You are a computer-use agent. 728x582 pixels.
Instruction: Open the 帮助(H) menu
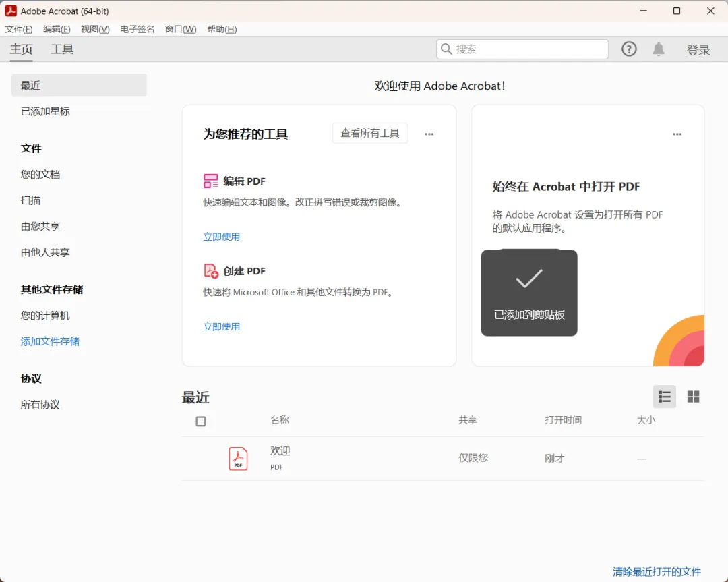[222, 29]
